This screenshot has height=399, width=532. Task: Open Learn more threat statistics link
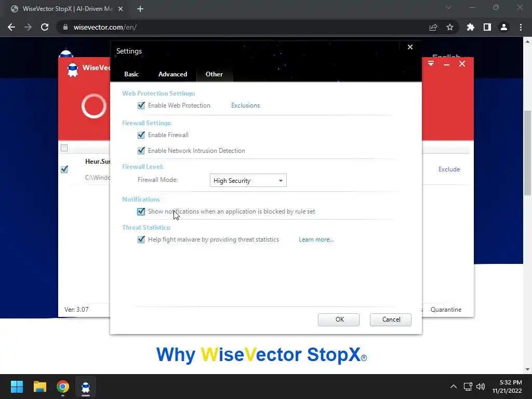pyautogui.click(x=316, y=240)
